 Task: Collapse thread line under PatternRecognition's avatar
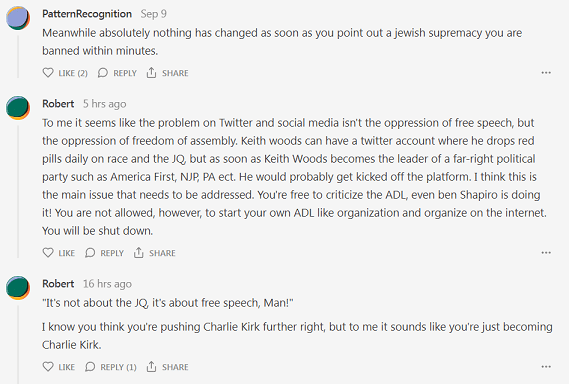coord(18,56)
